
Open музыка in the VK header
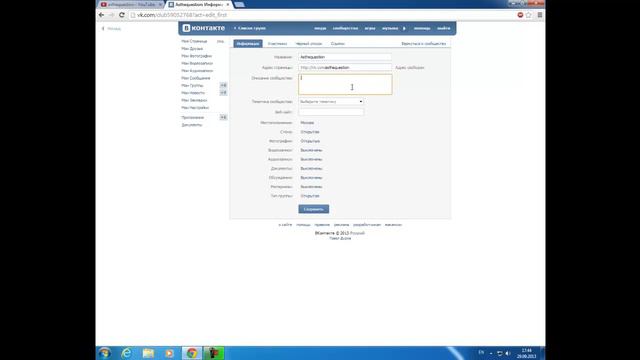click(390, 28)
